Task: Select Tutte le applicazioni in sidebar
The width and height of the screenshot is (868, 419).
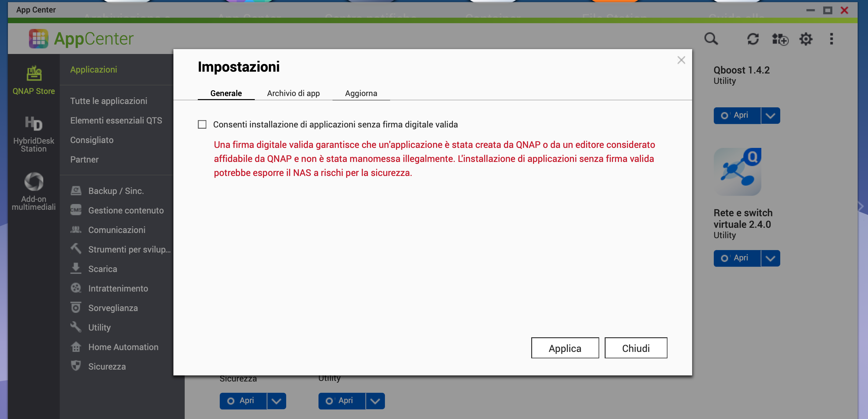Action: click(x=108, y=101)
